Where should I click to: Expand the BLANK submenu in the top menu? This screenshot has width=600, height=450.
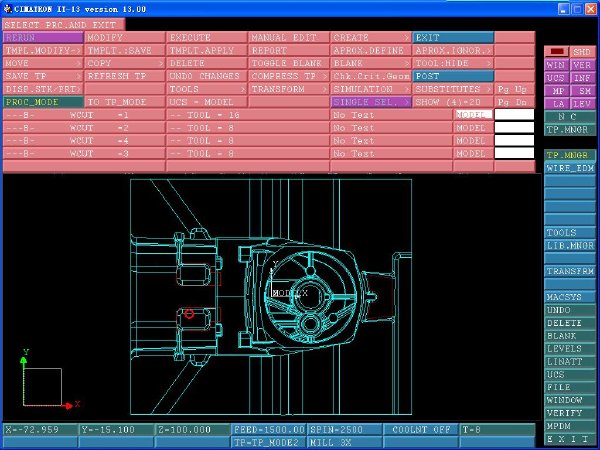(370, 63)
